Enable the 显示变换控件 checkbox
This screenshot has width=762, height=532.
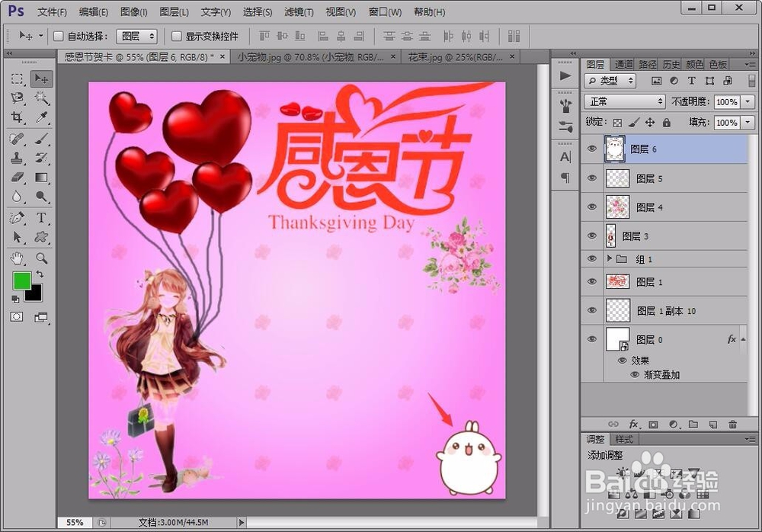(177, 36)
